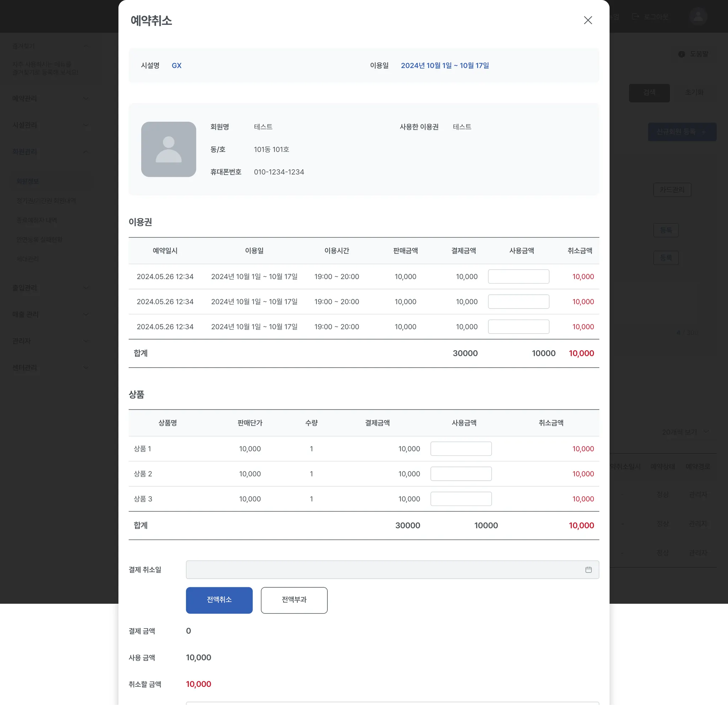
Task: Click 사용금액 input in second 이용권 row
Action: [x=518, y=301]
